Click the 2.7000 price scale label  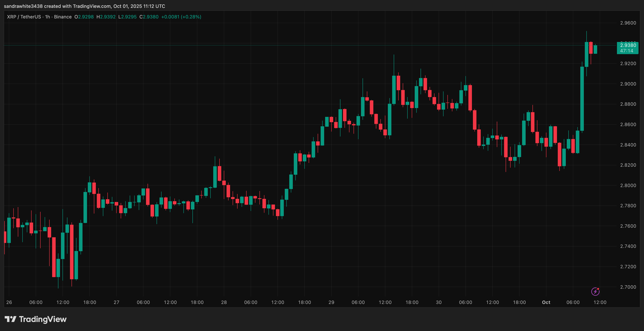click(x=628, y=287)
